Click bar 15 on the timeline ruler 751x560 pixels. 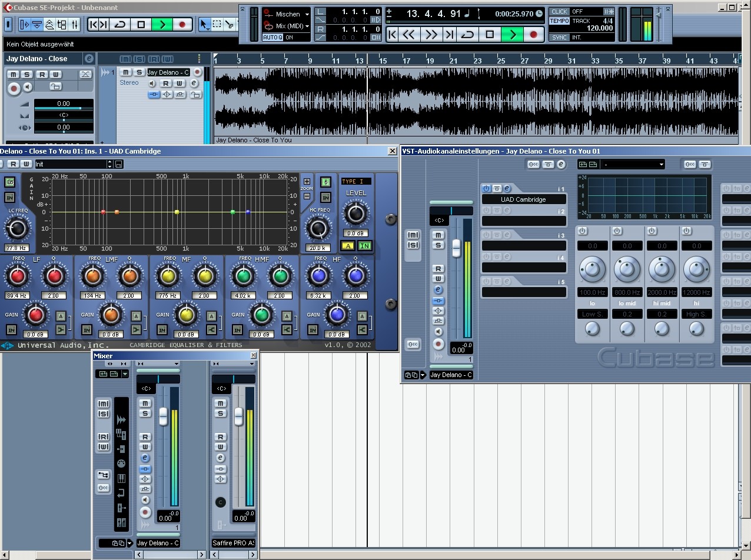tap(383, 60)
